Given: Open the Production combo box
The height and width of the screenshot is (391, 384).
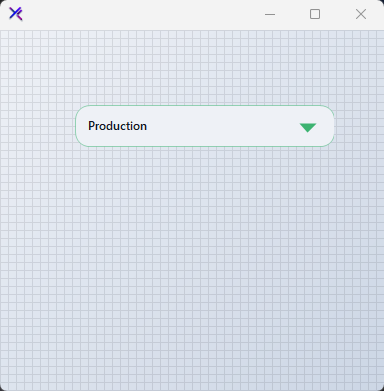Looking at the screenshot, I should 205,126.
